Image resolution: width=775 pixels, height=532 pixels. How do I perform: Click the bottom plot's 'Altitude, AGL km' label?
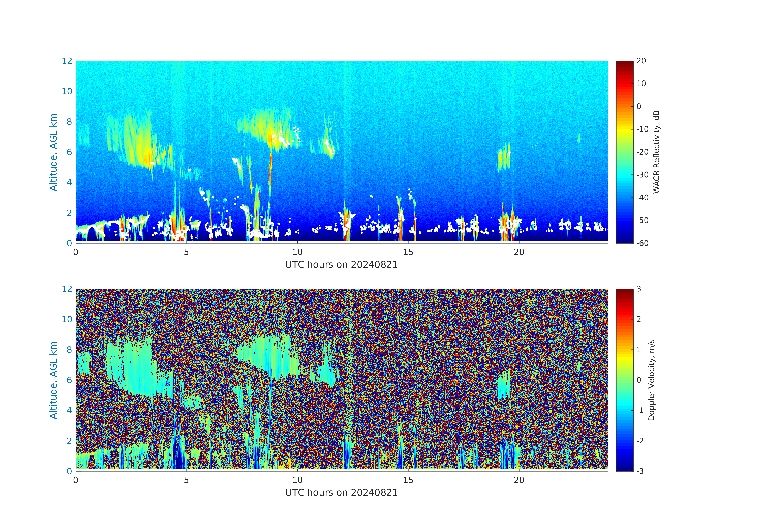53,380
